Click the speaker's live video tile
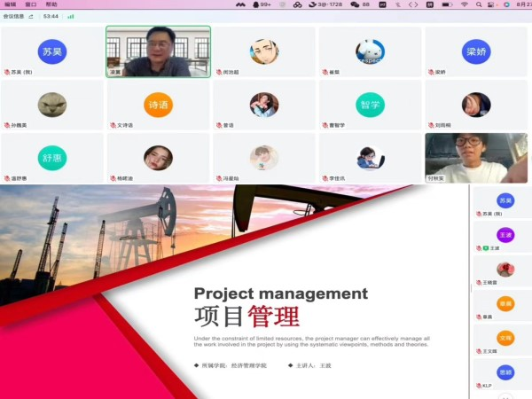Viewport: 532px width, 399px height. [158, 51]
